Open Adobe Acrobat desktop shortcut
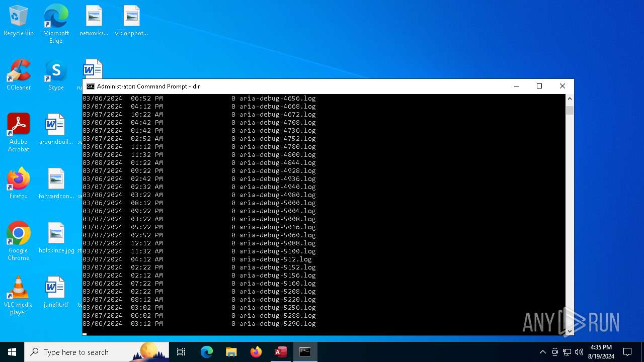 pos(19,133)
